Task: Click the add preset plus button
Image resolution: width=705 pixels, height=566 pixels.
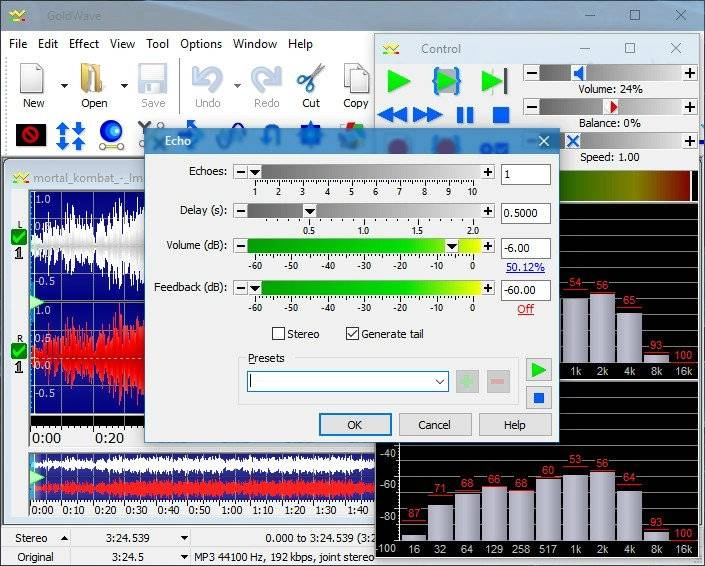Action: [467, 382]
